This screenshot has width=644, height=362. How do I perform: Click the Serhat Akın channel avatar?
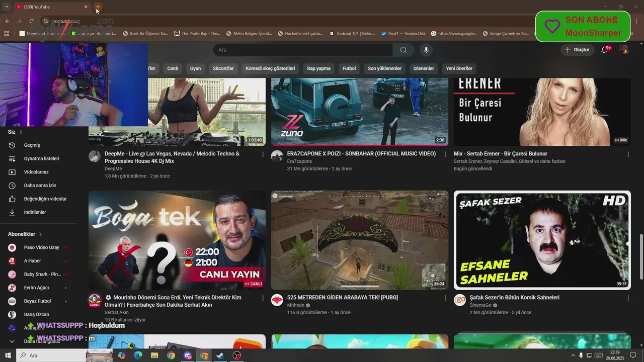coord(95,300)
